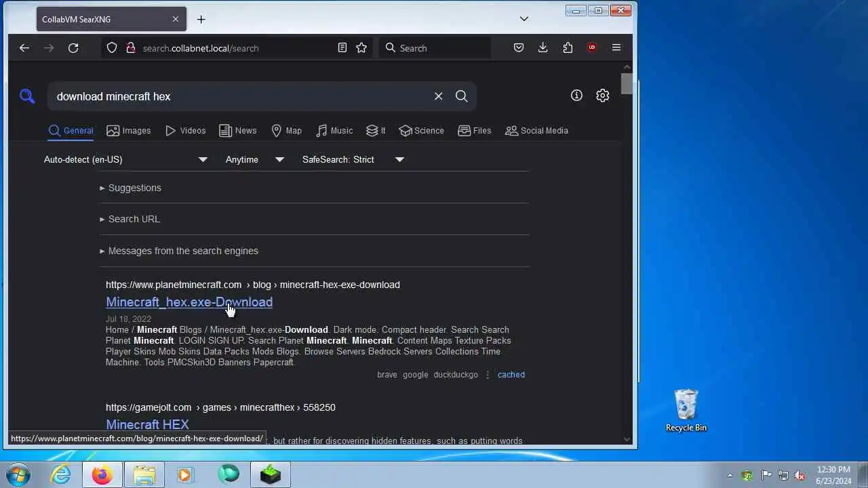Open the tracking protection shield icon
Image resolution: width=868 pixels, height=488 pixels.
click(x=112, y=48)
